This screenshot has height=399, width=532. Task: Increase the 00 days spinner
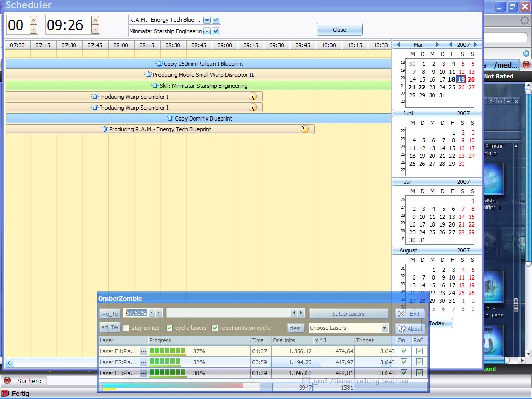click(33, 20)
